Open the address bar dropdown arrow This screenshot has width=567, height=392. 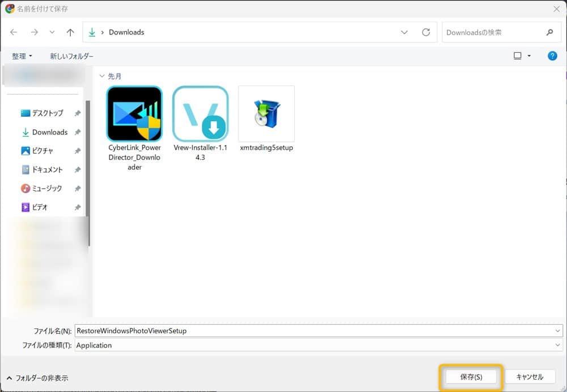pos(404,32)
